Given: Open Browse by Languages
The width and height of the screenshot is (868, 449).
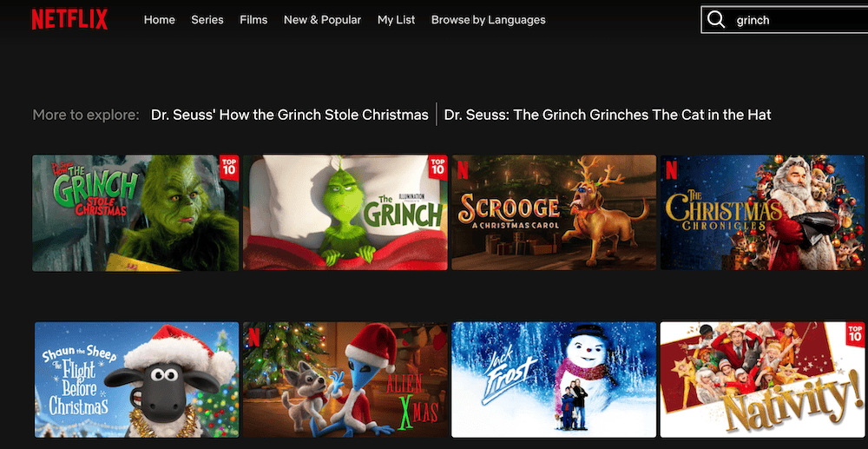Looking at the screenshot, I should [488, 20].
